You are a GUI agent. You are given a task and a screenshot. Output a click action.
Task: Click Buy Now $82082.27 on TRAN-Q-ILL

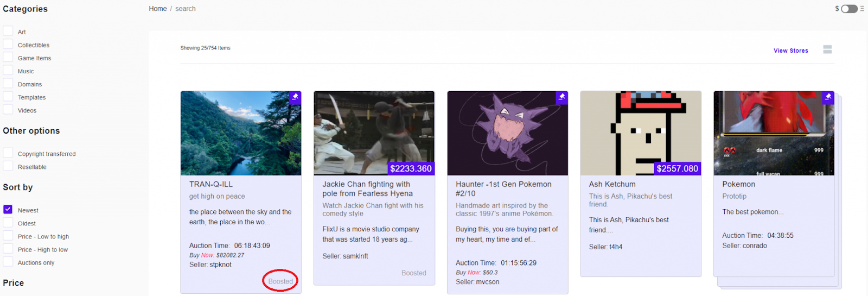(x=216, y=255)
